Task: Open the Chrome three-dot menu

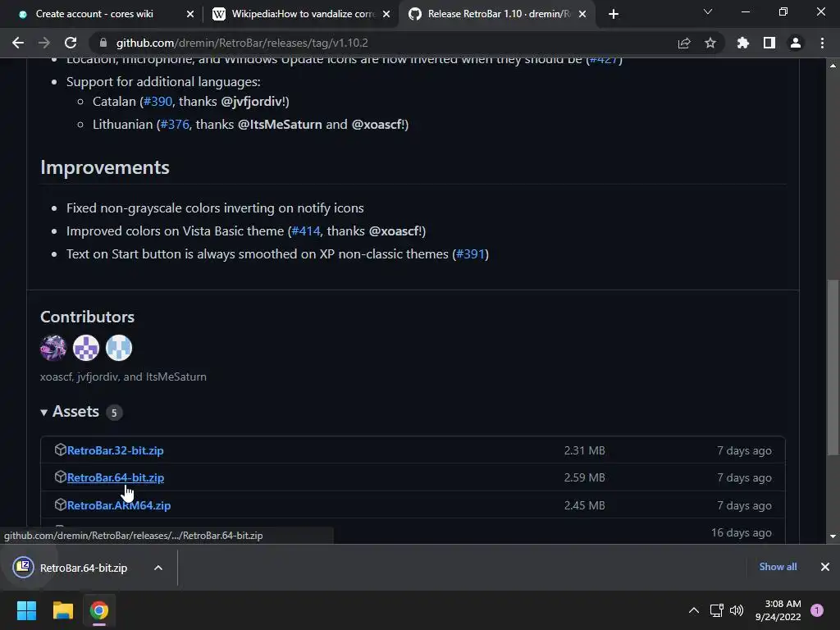Action: (822, 43)
